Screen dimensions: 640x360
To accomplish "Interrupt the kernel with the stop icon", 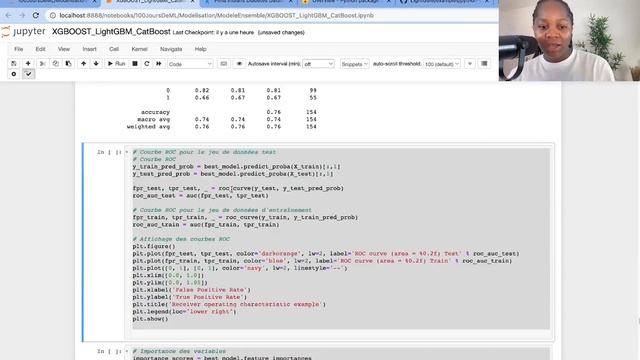I will pos(135,64).
